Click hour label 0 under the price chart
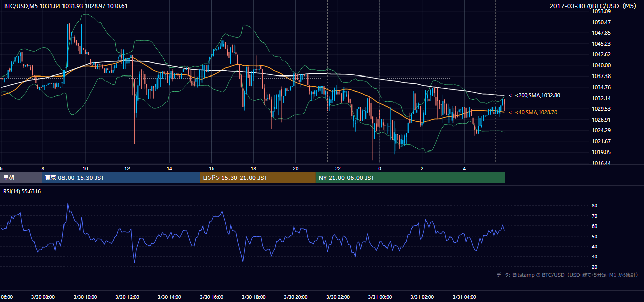The image size is (644, 302). coord(380,168)
